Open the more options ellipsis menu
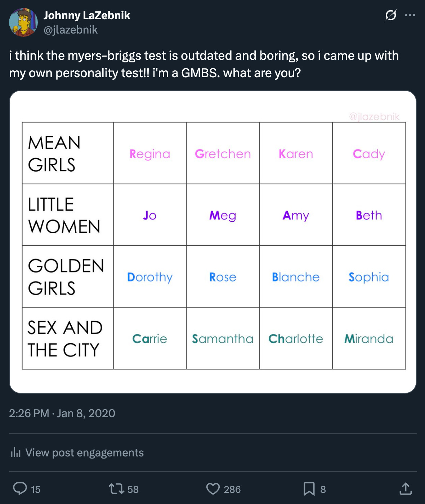The width and height of the screenshot is (425, 504). pos(410,15)
